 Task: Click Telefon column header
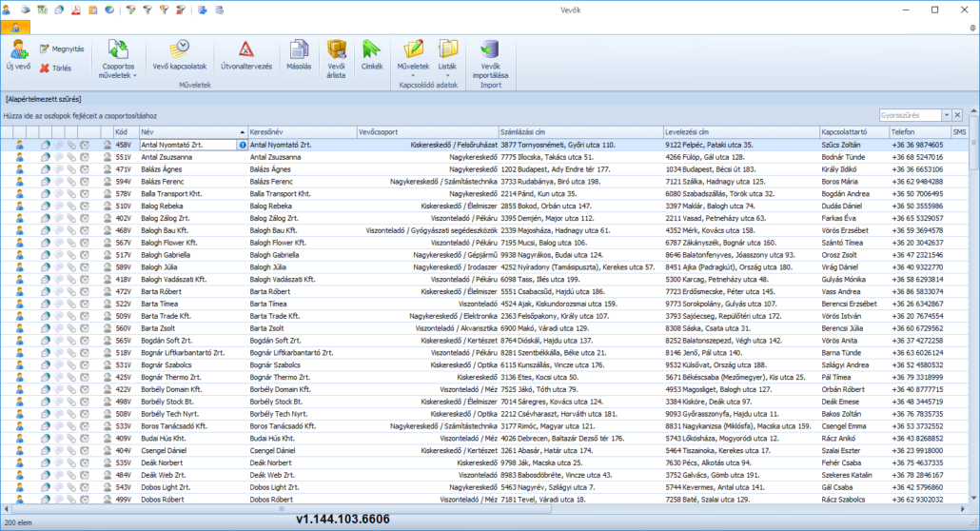[x=920, y=132]
